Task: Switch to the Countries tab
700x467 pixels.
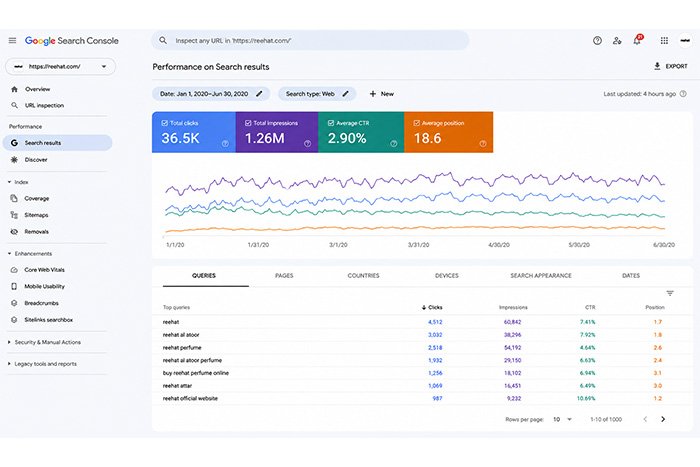Action: pos(363,275)
